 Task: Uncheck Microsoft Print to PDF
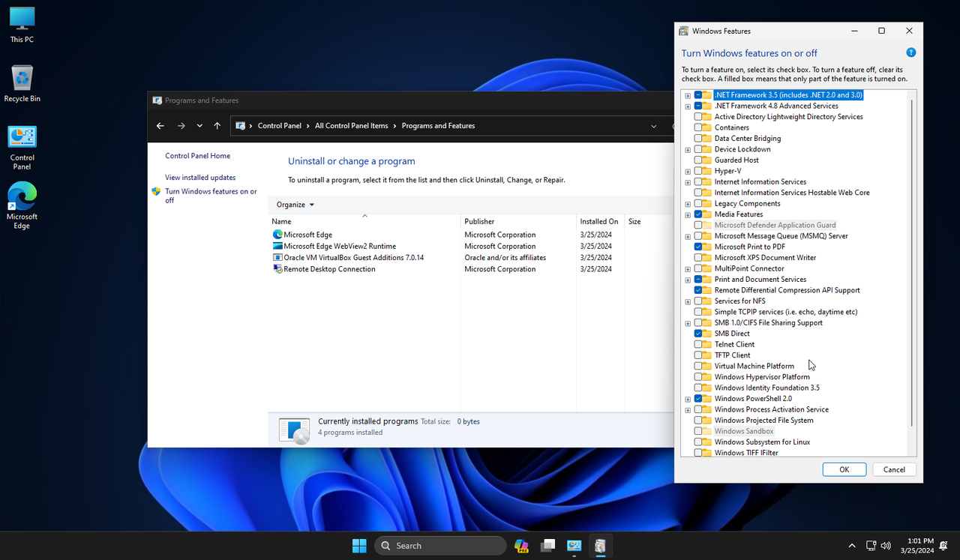698,247
